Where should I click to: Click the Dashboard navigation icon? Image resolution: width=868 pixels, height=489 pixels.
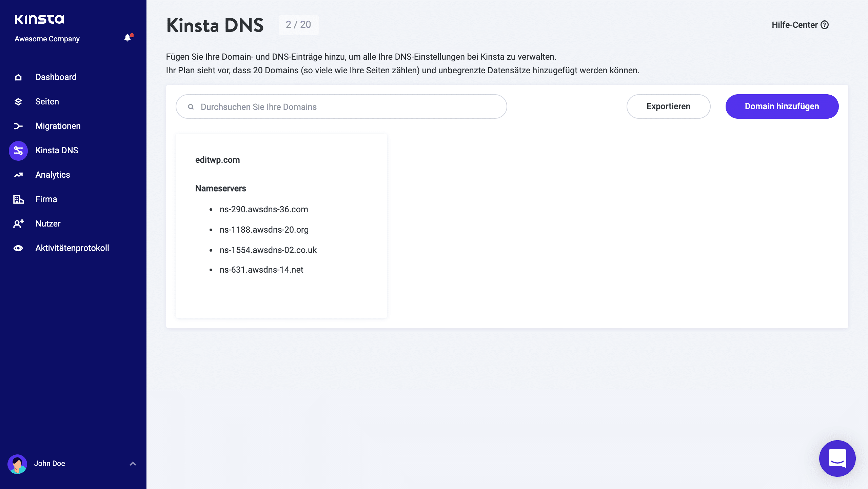click(19, 76)
